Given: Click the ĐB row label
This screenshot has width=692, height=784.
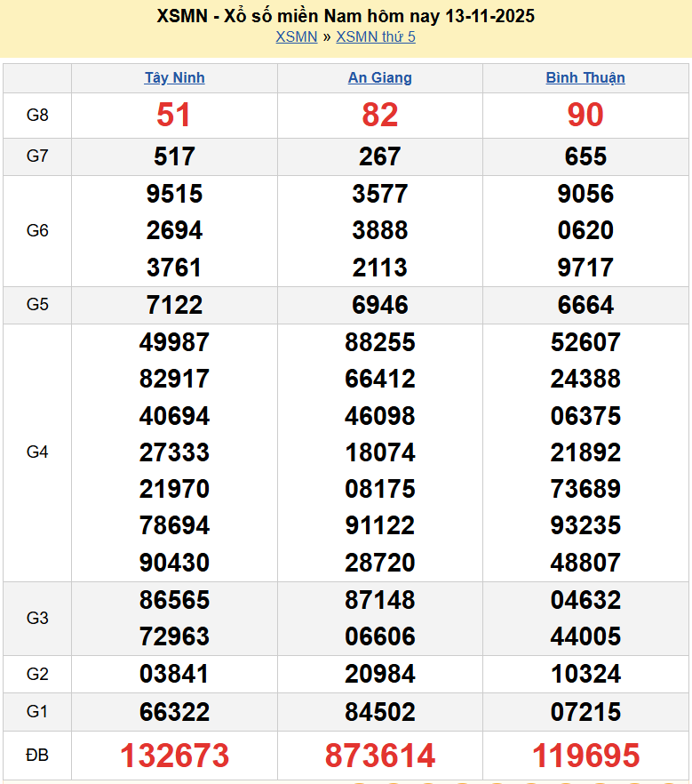Looking at the screenshot, I should click(37, 756).
